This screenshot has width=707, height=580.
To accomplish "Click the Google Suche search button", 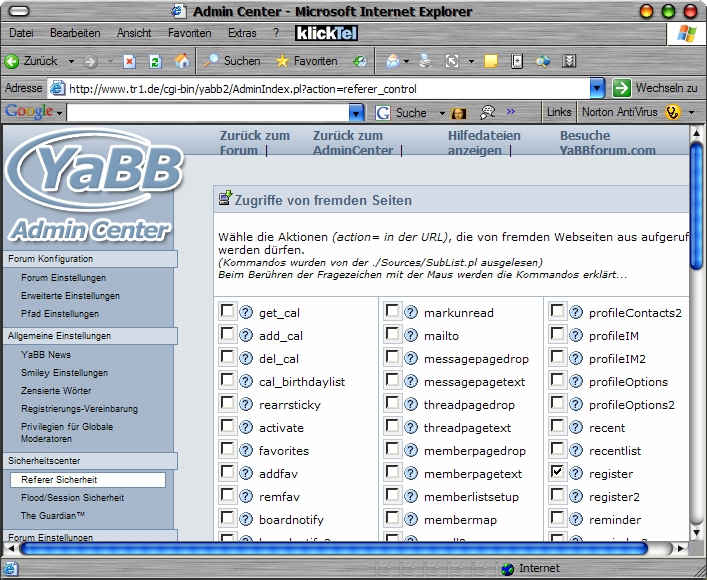I will [402, 113].
